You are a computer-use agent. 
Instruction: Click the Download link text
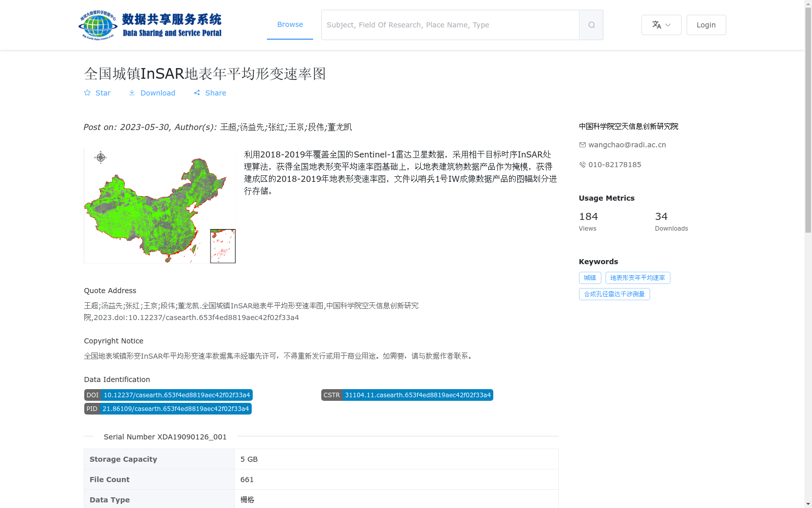pos(158,93)
